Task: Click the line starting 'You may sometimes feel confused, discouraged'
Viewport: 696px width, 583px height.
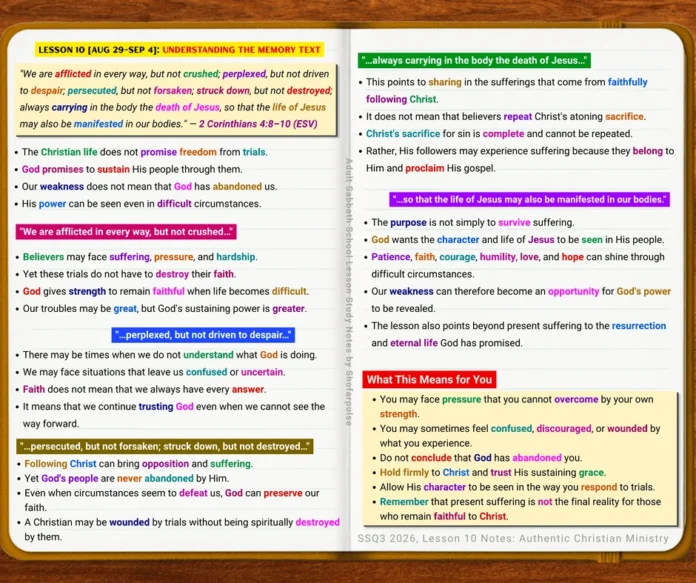Action: (x=520, y=429)
